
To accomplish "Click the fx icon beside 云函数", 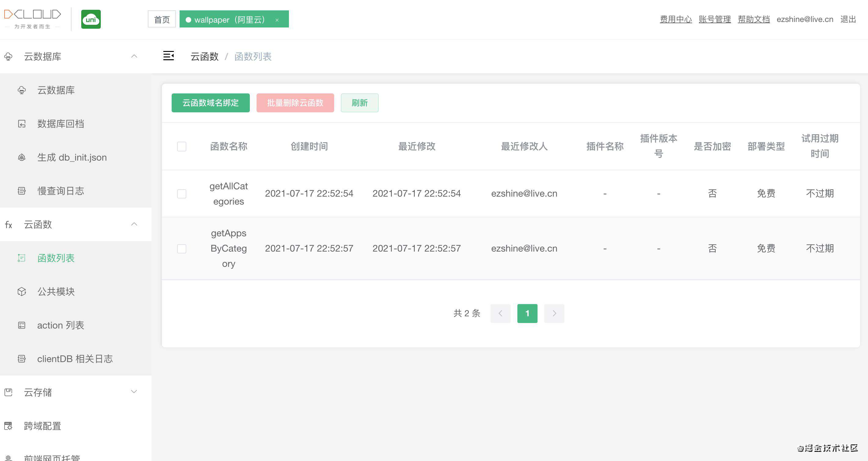I will [9, 225].
